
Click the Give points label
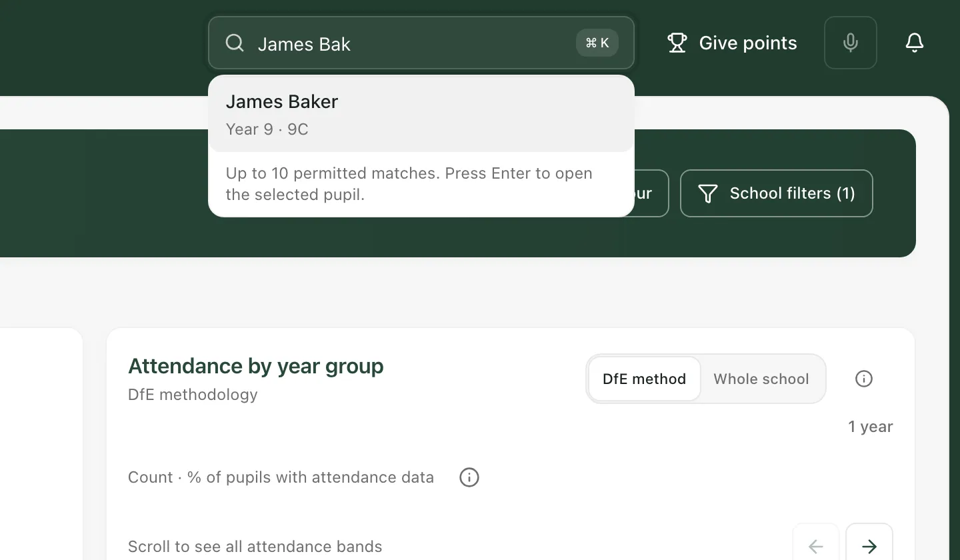pyautogui.click(x=748, y=43)
